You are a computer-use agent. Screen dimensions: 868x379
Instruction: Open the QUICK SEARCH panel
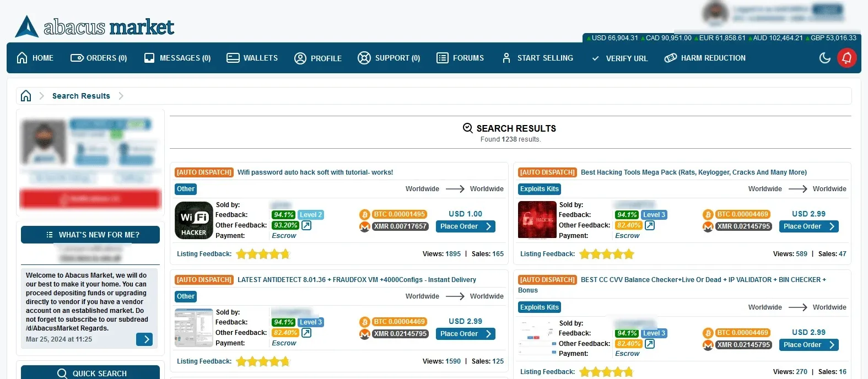pyautogui.click(x=90, y=373)
